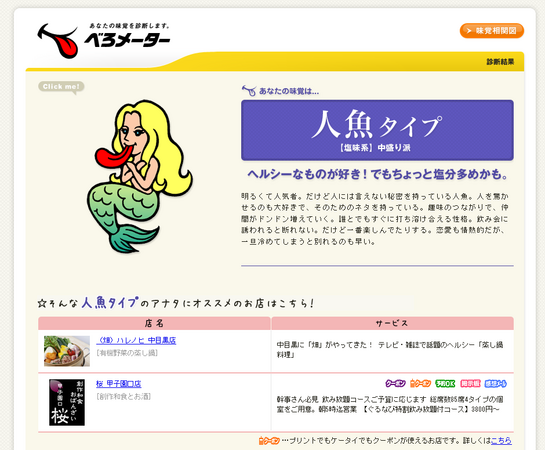The width and height of the screenshot is (545, 450).
Task: Click the あなたの味覚を診断します tagline
Action: [x=130, y=26]
